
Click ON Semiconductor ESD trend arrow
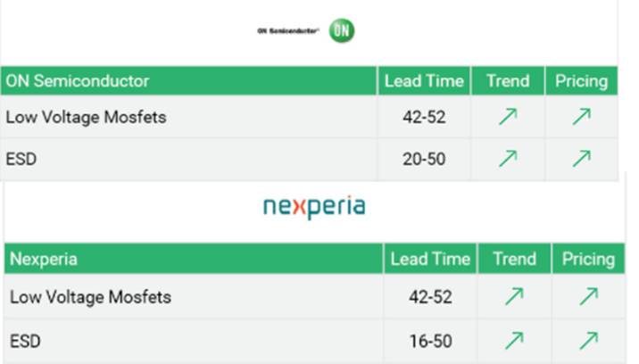508,159
